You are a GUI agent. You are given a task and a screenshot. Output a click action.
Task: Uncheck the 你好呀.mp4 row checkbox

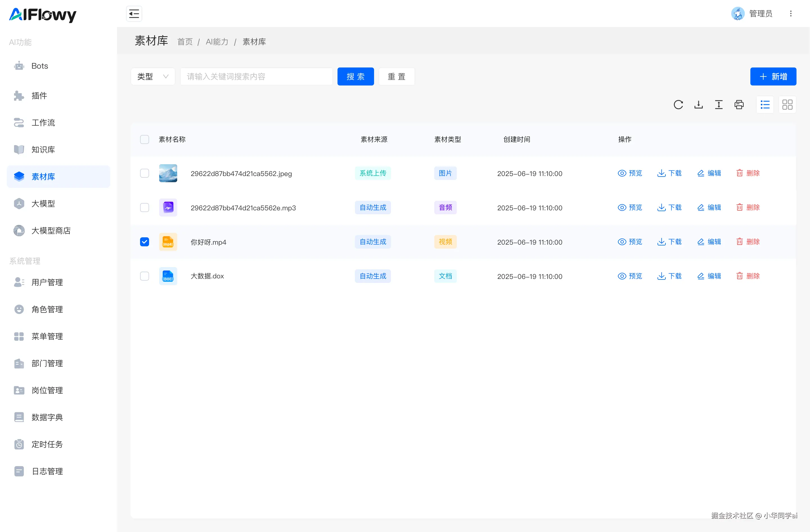[145, 242]
